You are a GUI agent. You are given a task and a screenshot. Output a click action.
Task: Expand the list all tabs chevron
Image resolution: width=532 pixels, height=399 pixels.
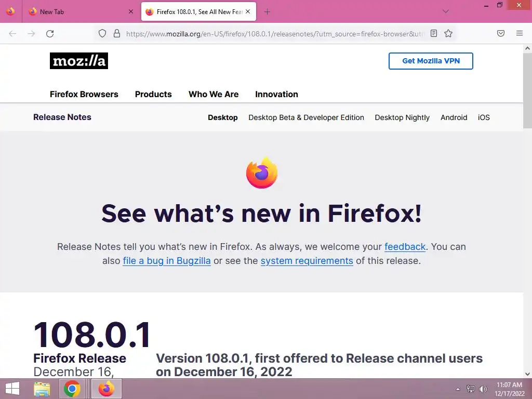(446, 11)
